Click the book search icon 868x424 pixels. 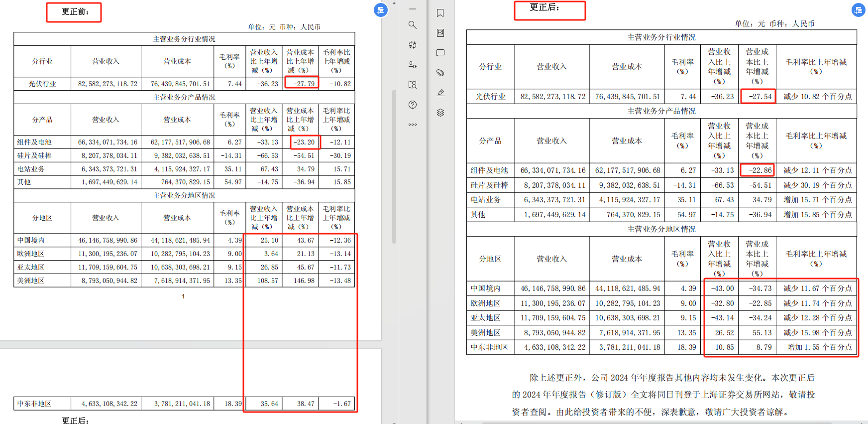click(412, 85)
